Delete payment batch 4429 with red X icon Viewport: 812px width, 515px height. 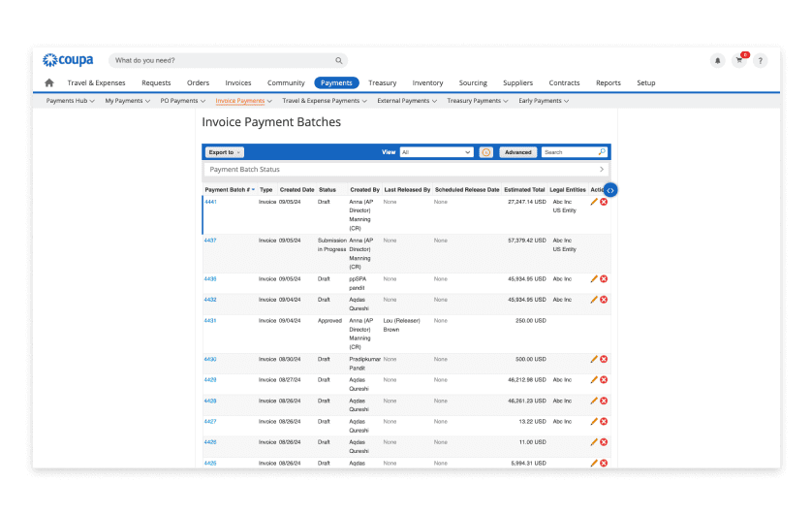coord(604,380)
